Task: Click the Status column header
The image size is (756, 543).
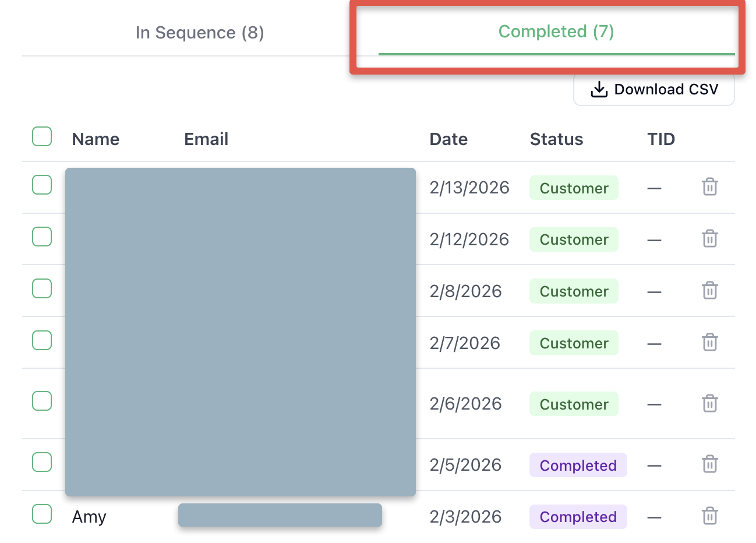Action: point(556,139)
